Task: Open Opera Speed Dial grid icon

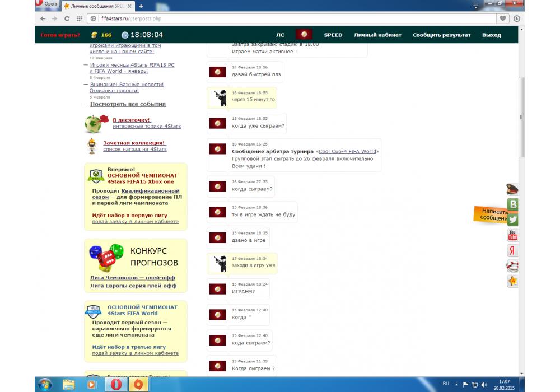Action: click(x=80, y=18)
